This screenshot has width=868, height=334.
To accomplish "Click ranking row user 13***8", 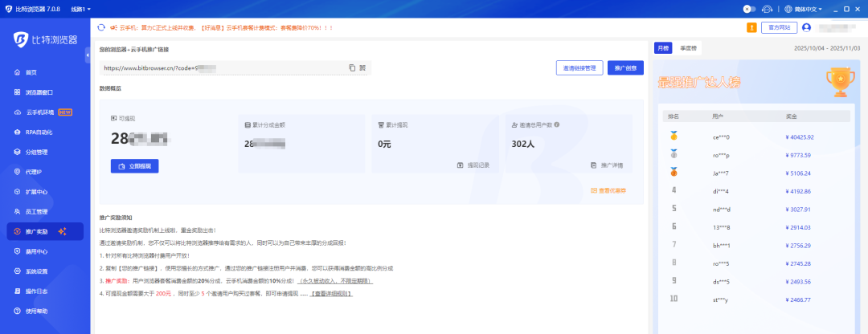I will (x=722, y=227).
